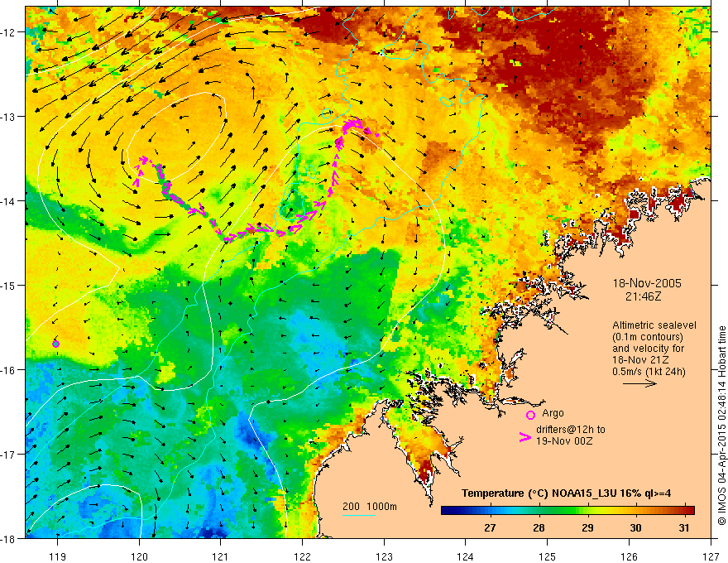Viewport: 728px width, 563px height.
Task: Click the longitude label 122
Action: coord(302,556)
